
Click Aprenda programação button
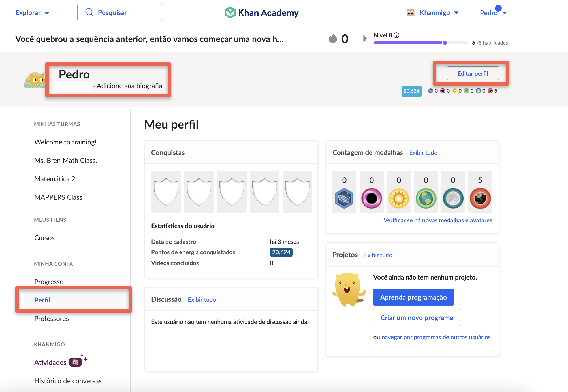click(413, 297)
